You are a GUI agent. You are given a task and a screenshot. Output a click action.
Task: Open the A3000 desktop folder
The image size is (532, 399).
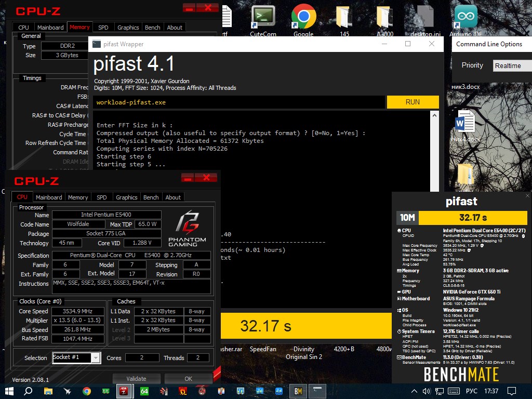(385, 17)
